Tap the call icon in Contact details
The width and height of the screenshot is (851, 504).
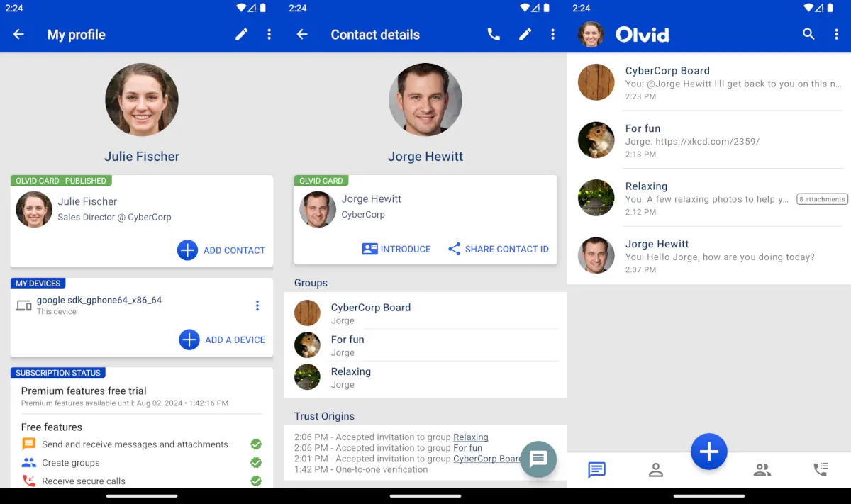[494, 35]
